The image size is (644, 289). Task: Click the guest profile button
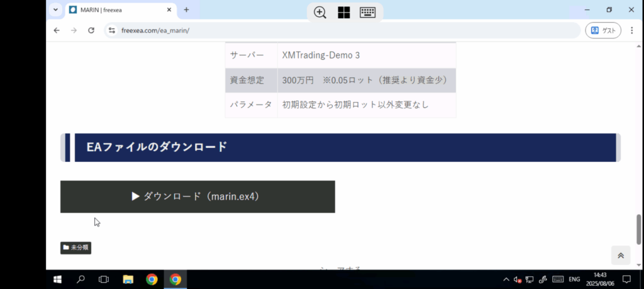602,30
